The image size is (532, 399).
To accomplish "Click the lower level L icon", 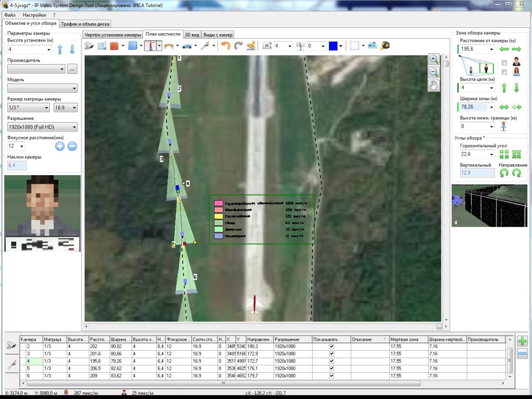I will pos(300,46).
